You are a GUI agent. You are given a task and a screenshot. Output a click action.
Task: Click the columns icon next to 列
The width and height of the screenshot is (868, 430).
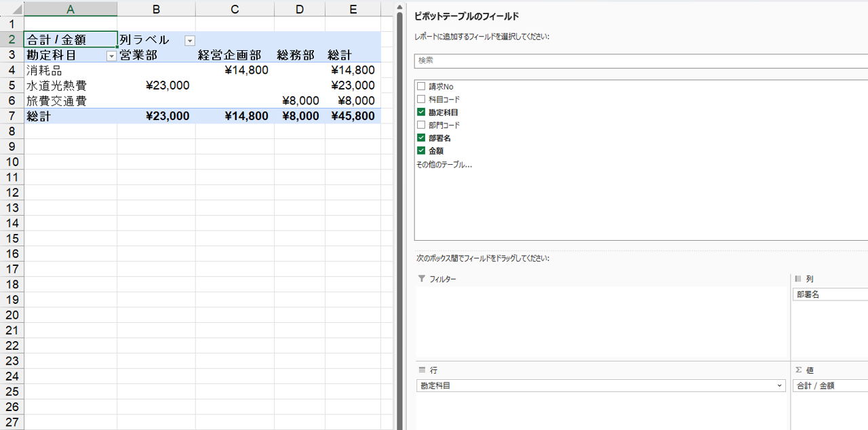coord(798,279)
